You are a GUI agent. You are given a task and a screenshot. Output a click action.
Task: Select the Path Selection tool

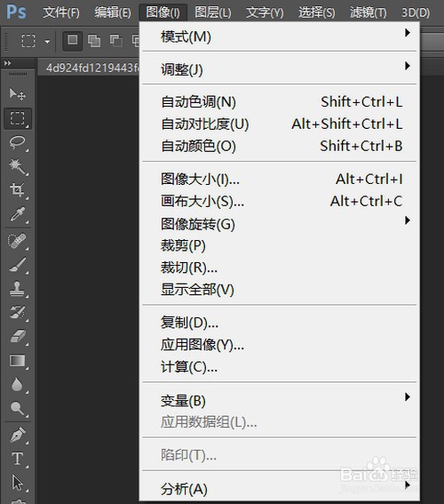tap(18, 483)
